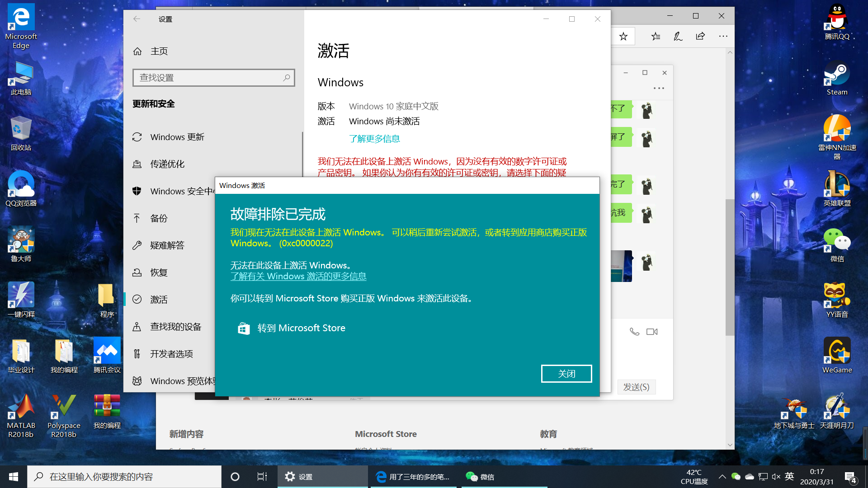The width and height of the screenshot is (868, 488).
Task: Click the Edge favorites star icon
Action: pyautogui.click(x=623, y=37)
